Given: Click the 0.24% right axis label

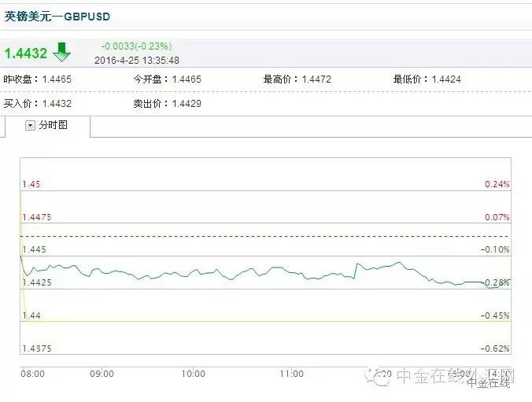Looking at the screenshot, I should point(497,184).
